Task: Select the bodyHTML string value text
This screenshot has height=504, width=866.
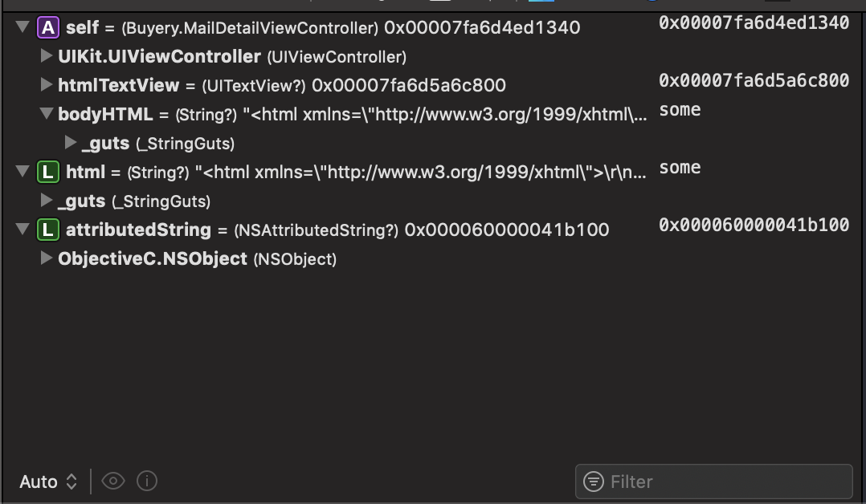Action: [445, 114]
